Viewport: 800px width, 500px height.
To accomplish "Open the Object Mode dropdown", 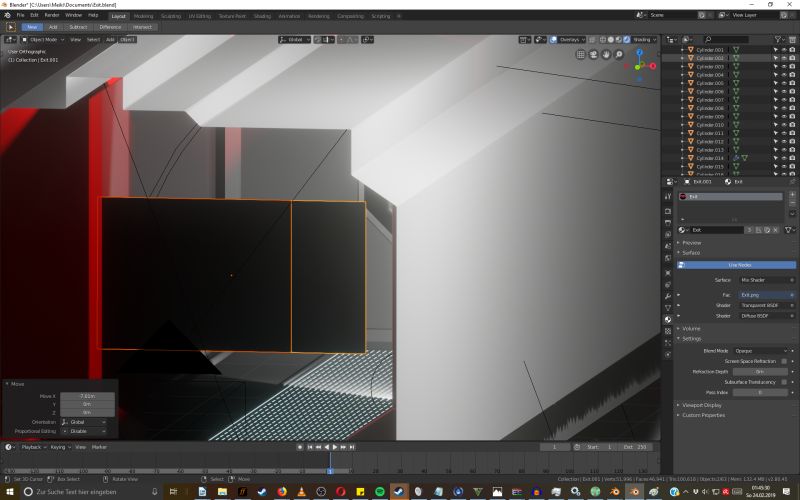I will 43,39.
